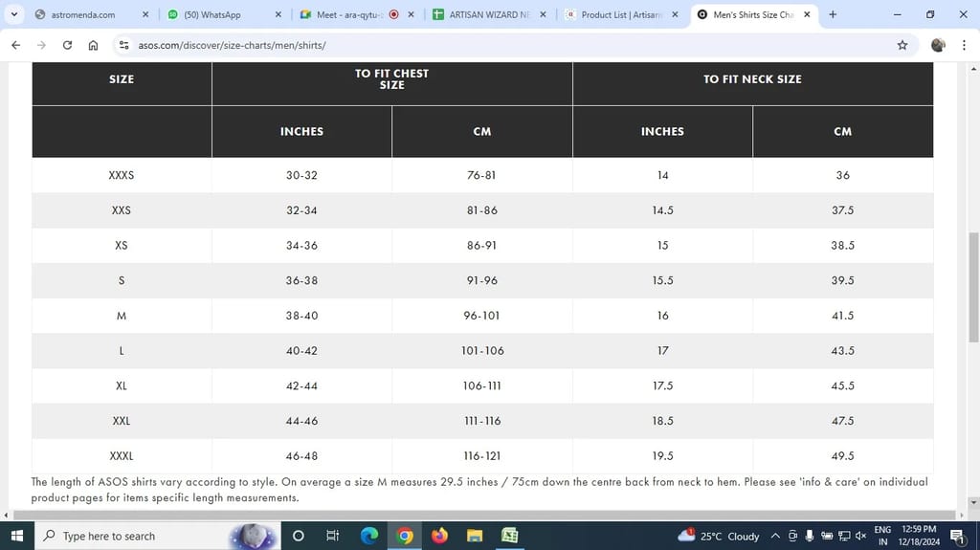The height and width of the screenshot is (550, 980).
Task: Open File Explorer from taskbar
Action: click(475, 536)
